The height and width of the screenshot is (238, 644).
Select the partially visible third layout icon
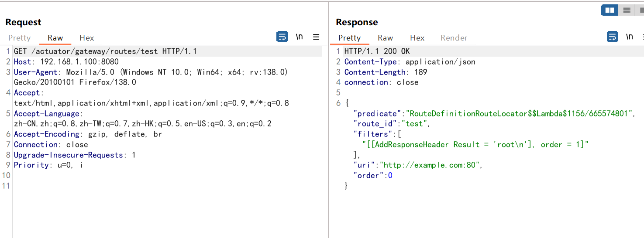641,10
